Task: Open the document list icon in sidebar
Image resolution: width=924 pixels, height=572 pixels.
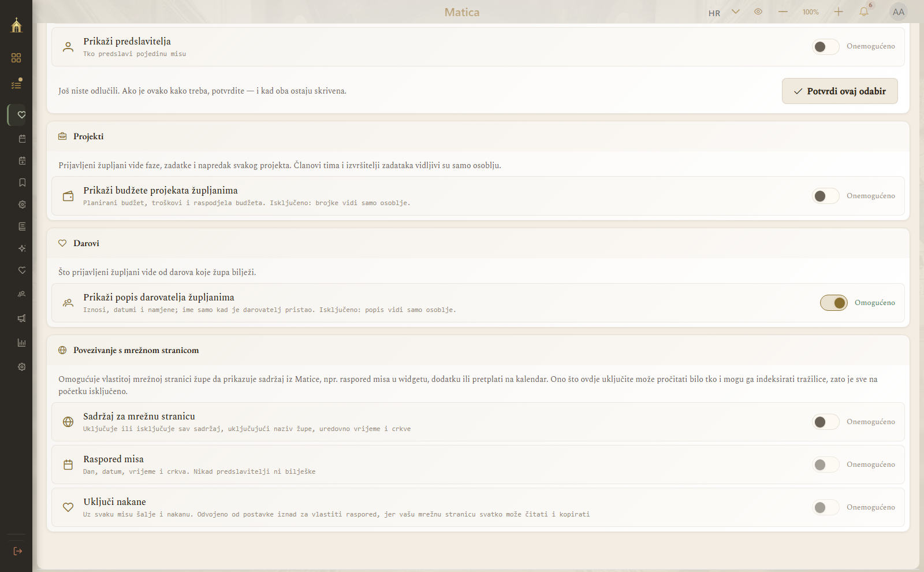Action: [x=22, y=226]
